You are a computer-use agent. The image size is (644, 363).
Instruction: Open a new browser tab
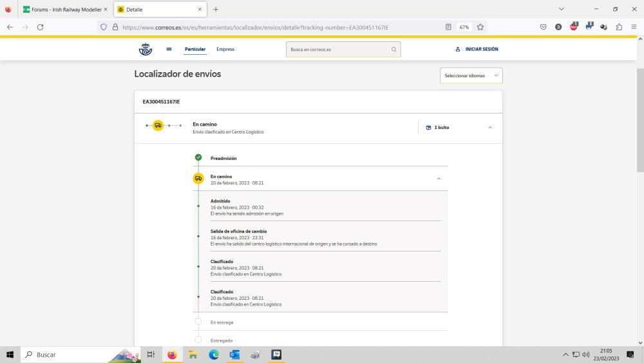coord(216,10)
